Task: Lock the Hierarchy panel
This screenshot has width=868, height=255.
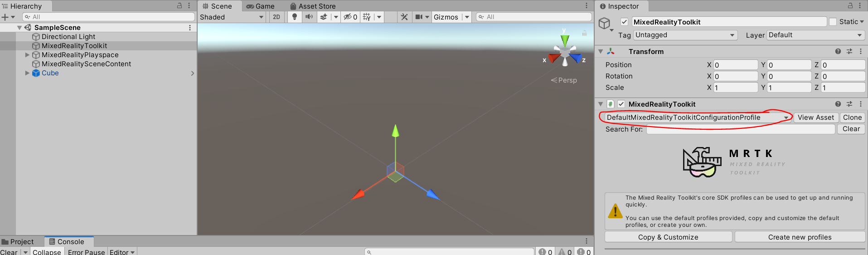Action: tap(179, 5)
